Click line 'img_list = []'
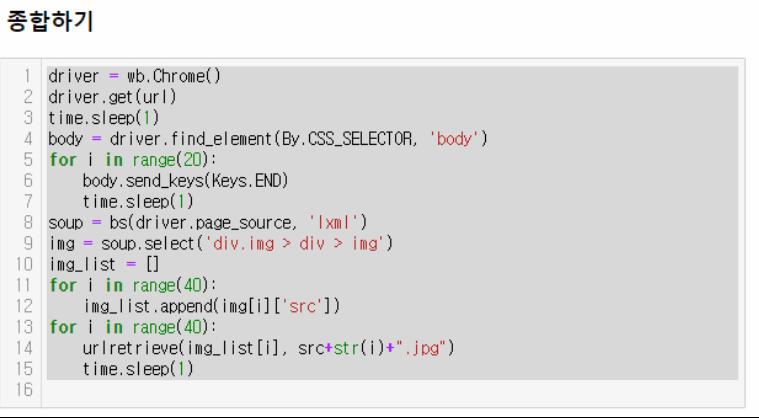This screenshot has width=759, height=418. click(104, 264)
